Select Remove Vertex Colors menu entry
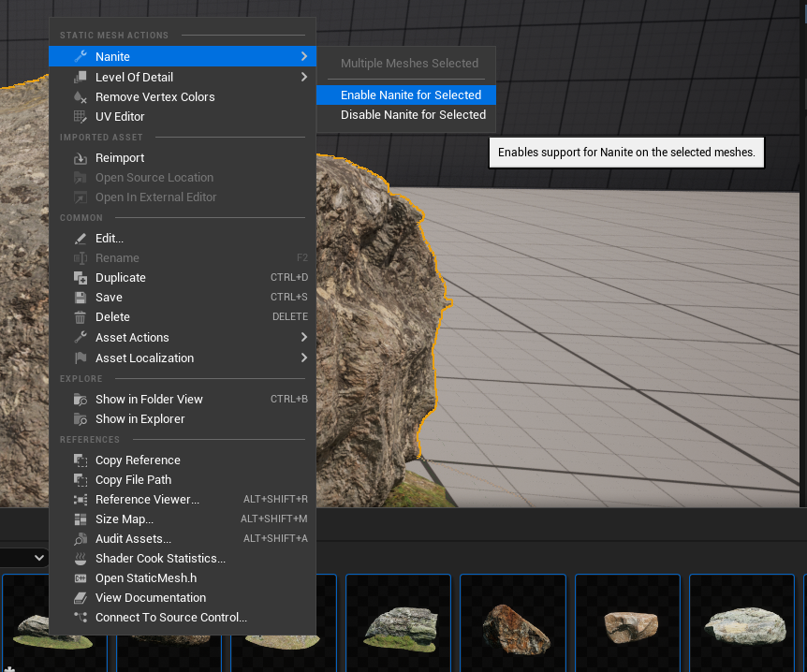 pyautogui.click(x=183, y=96)
